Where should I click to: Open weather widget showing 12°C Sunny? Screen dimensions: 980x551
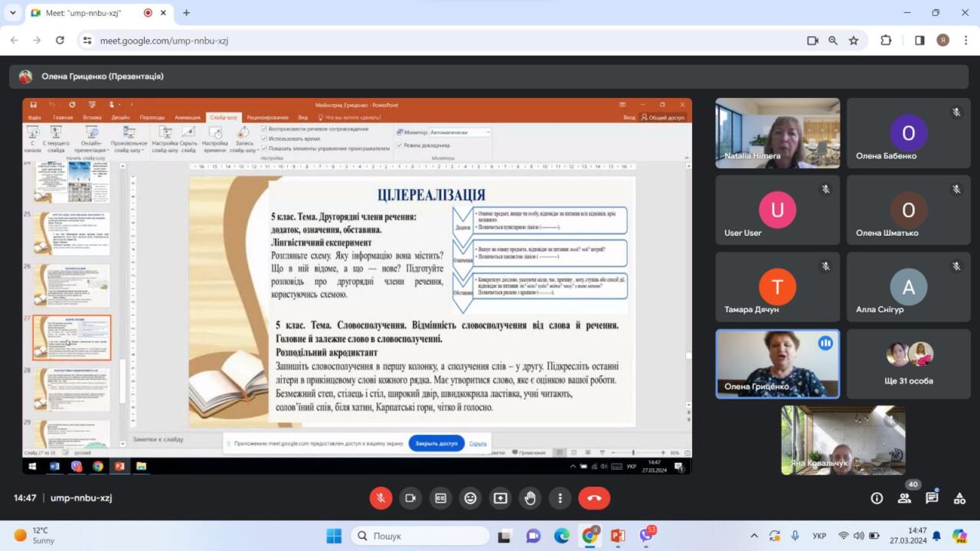point(34,535)
